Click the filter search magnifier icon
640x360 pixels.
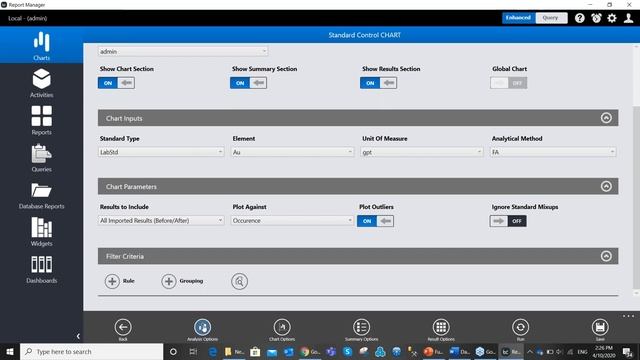click(239, 281)
